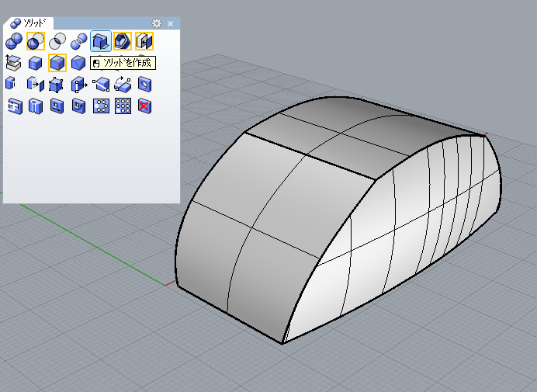Select the cube icon with diagonal creased faces
The width and height of the screenshot is (537, 392).
(x=79, y=63)
